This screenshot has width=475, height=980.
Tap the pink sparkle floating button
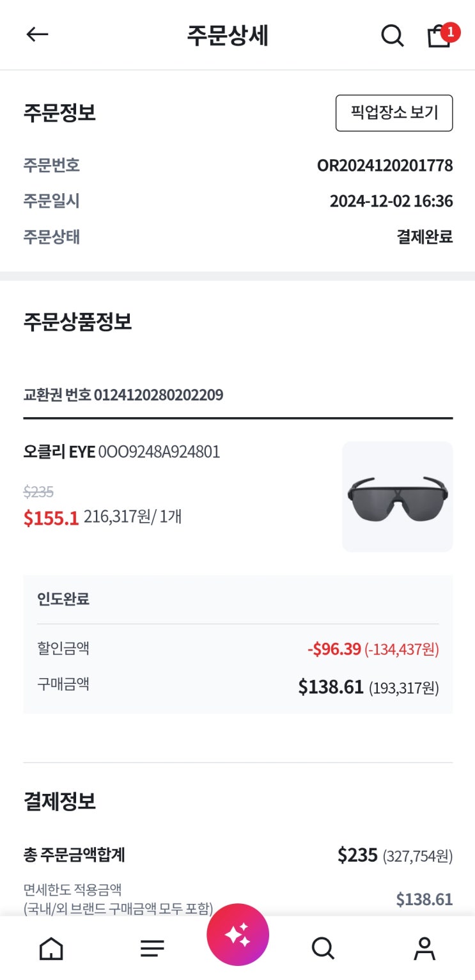[x=237, y=935]
